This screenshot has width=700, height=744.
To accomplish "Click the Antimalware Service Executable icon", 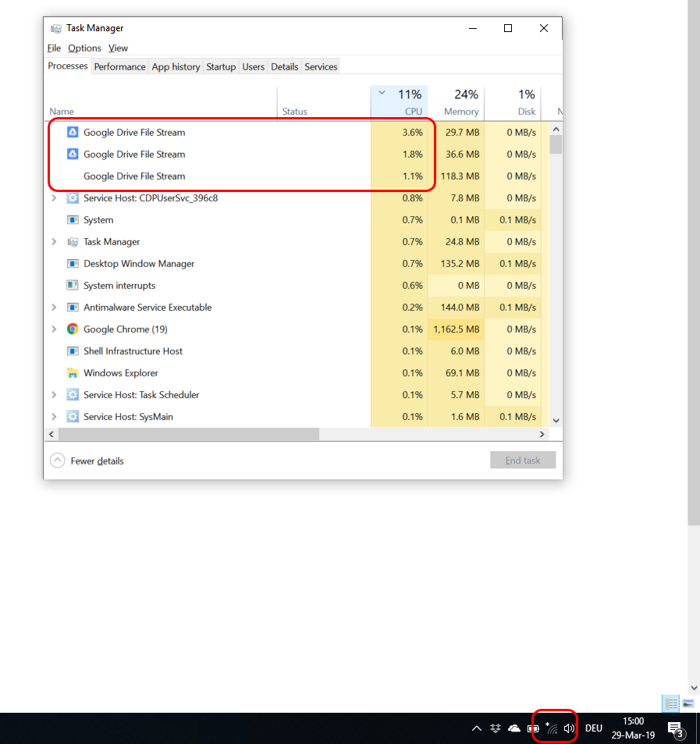I will coord(73,307).
